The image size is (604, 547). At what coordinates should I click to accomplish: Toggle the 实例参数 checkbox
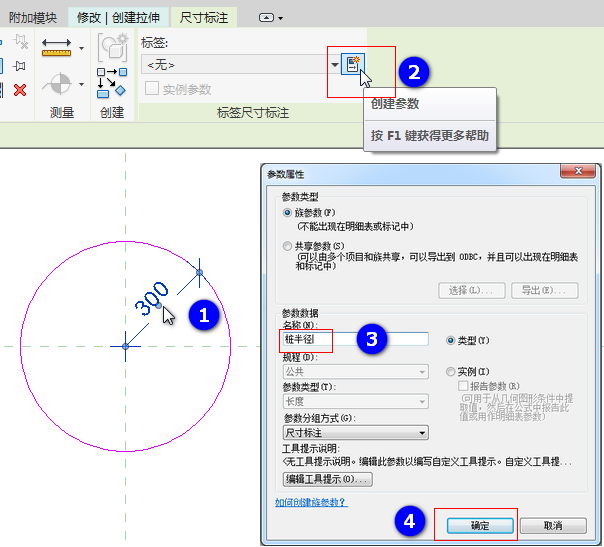pyautogui.click(x=151, y=88)
